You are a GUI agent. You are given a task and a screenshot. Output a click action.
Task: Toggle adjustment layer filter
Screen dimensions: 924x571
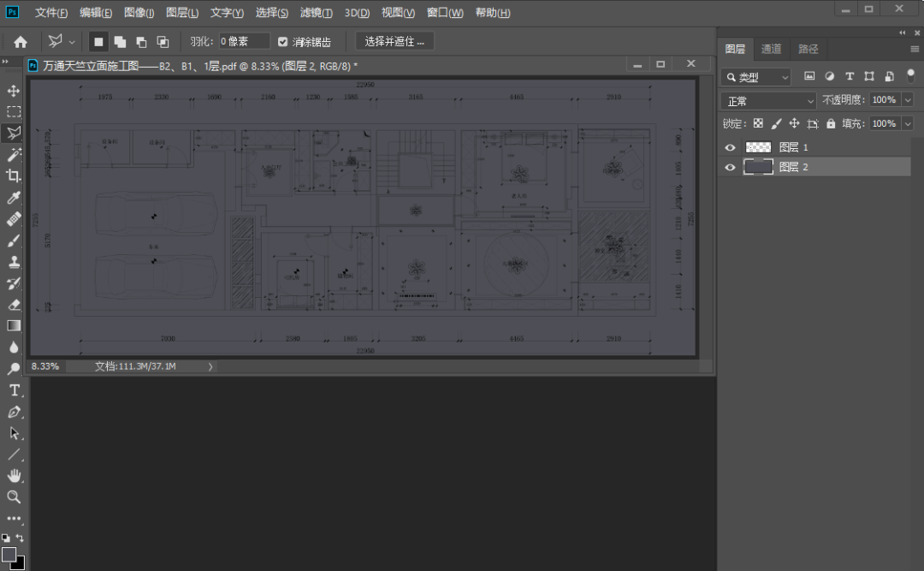tap(830, 76)
